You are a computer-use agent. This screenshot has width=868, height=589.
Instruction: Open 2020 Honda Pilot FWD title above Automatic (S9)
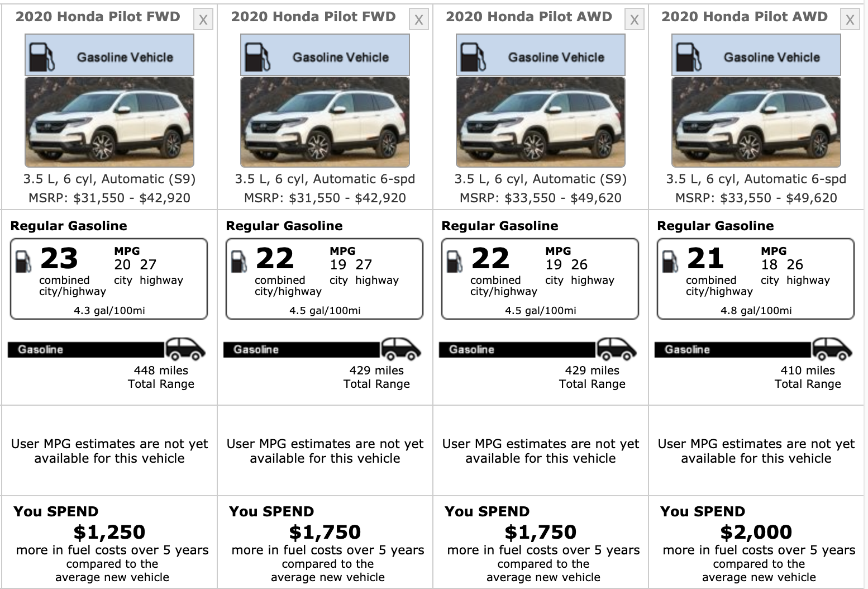pos(98,17)
